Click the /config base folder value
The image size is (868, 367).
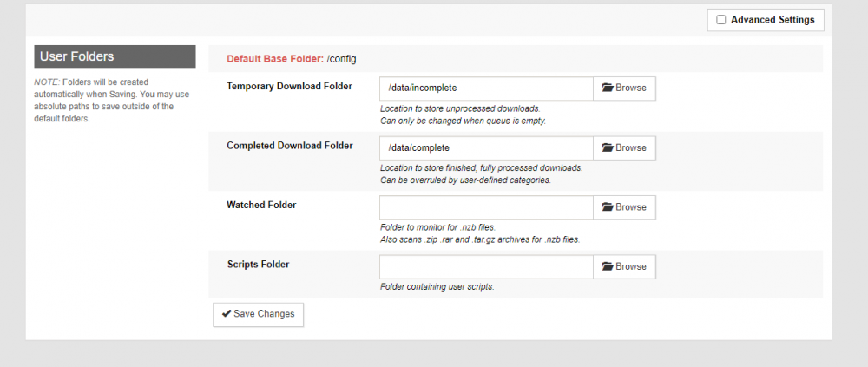(341, 59)
